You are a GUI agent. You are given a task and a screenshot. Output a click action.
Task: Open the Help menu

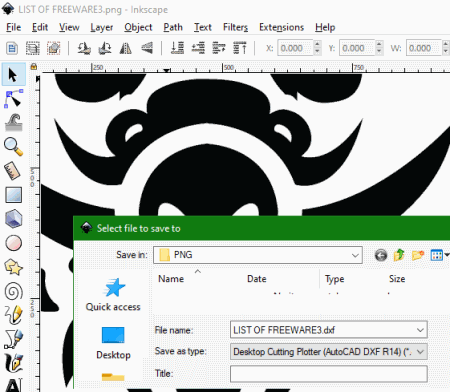pos(325,27)
